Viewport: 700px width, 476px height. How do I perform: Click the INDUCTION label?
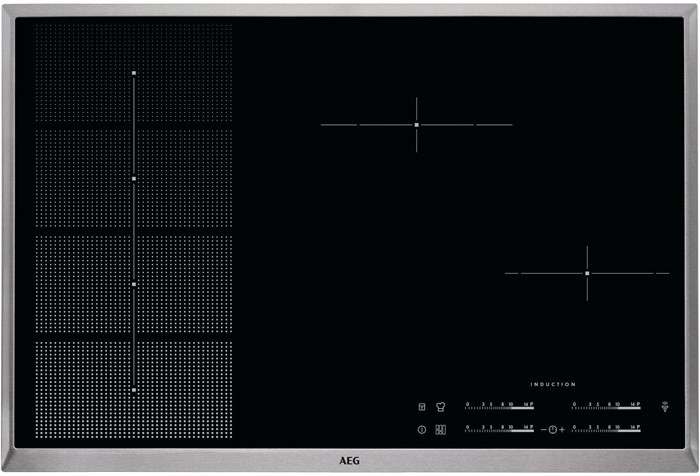(x=553, y=384)
